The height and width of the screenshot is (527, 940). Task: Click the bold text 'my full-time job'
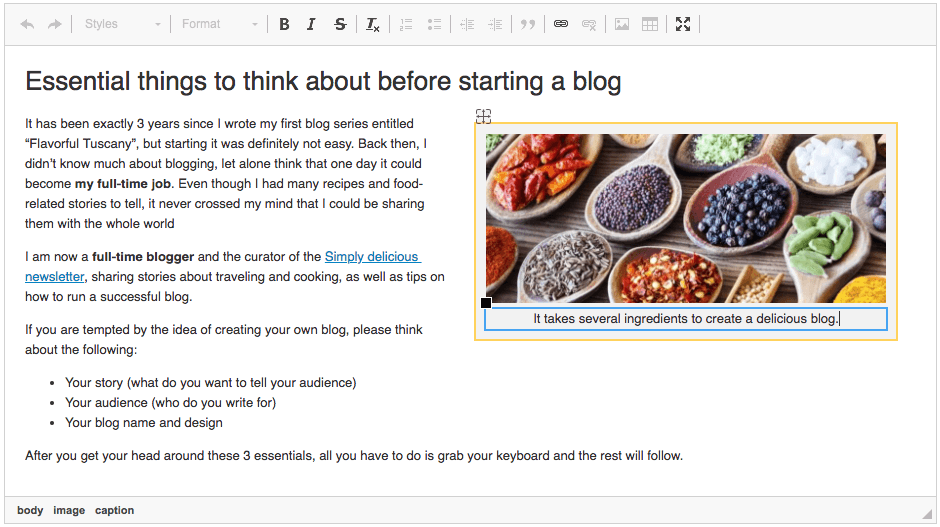point(123,183)
